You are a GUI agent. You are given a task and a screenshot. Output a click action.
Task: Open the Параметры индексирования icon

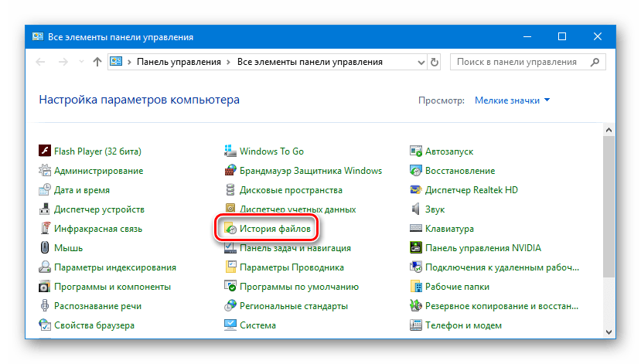[x=45, y=267]
